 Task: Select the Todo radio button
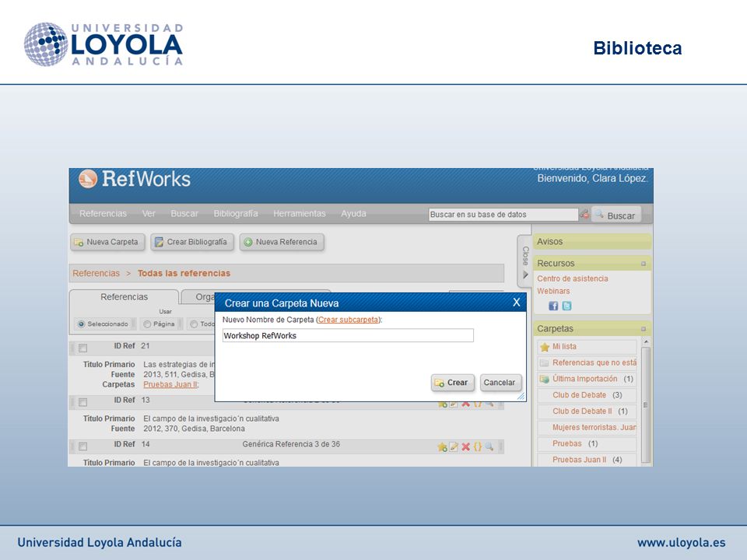tap(194, 324)
